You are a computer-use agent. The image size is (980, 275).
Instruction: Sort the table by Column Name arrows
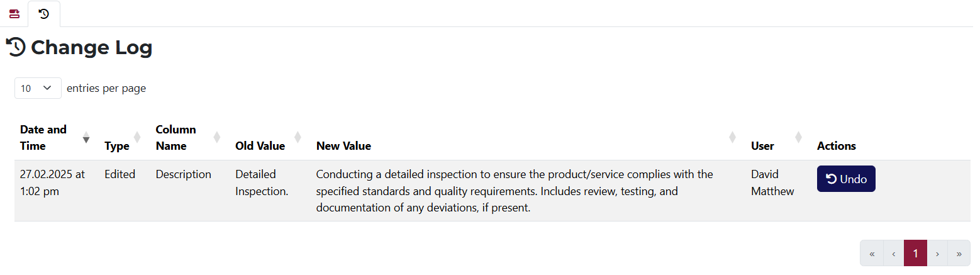pos(217,137)
